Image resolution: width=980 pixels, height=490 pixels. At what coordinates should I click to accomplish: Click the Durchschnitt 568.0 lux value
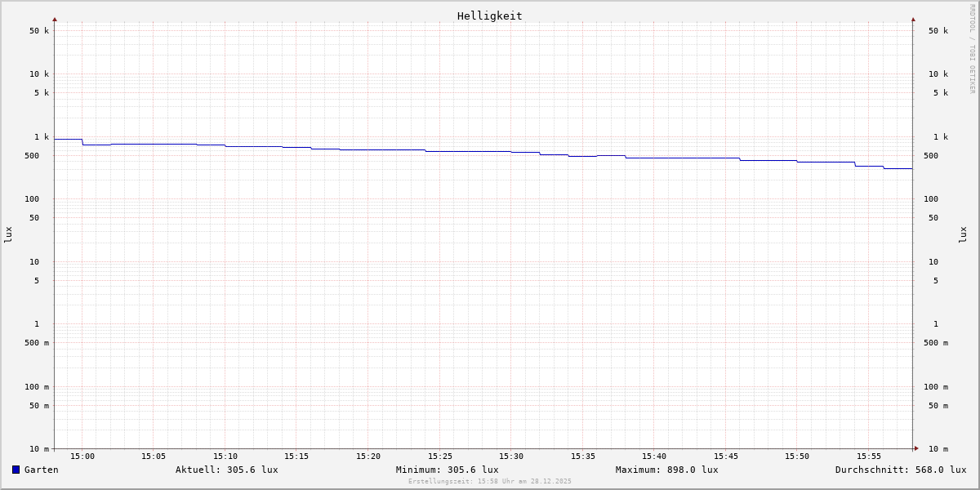click(900, 470)
